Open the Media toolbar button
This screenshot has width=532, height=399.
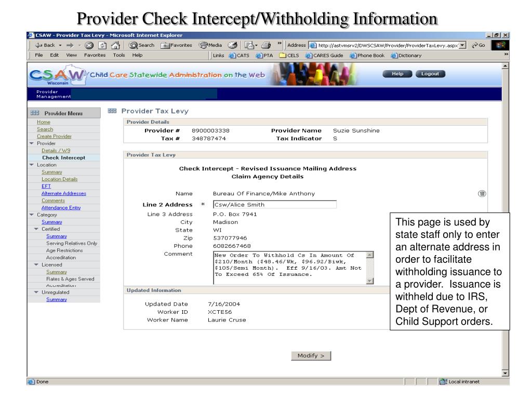[210, 45]
